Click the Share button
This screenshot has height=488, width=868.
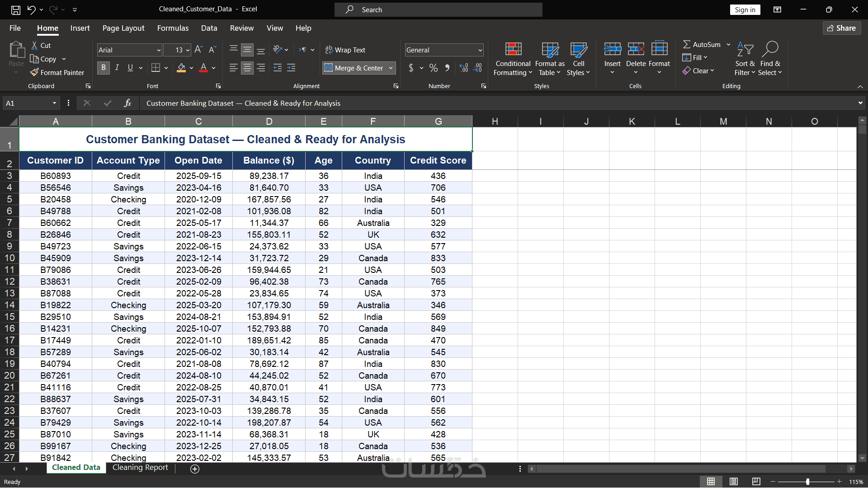tap(841, 28)
